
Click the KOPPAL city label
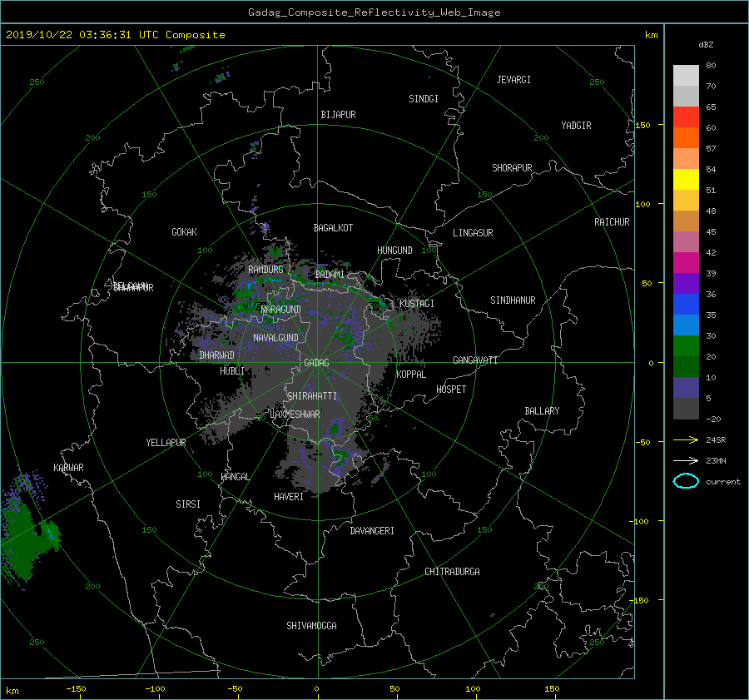click(411, 375)
